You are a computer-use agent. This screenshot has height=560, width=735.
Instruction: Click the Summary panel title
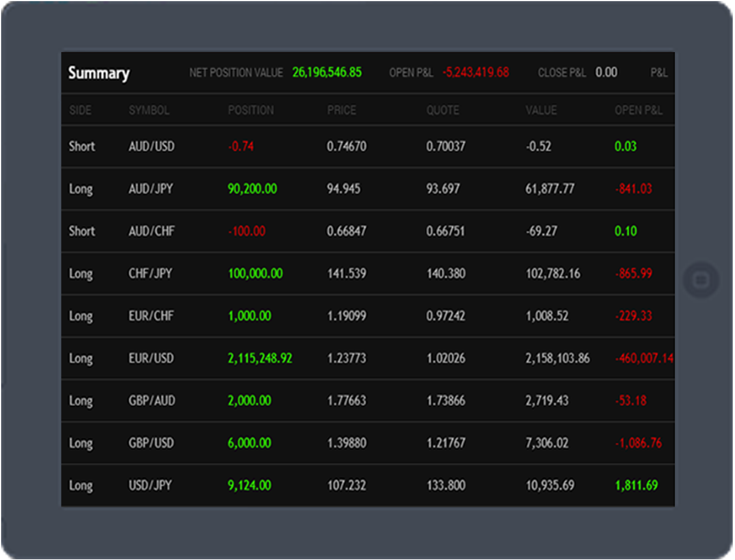coord(99,73)
